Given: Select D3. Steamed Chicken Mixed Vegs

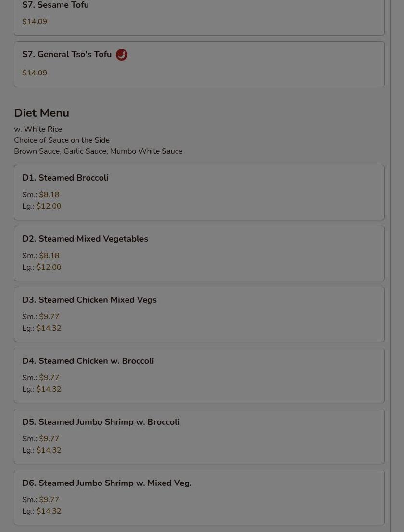Looking at the screenshot, I should click(x=199, y=314).
